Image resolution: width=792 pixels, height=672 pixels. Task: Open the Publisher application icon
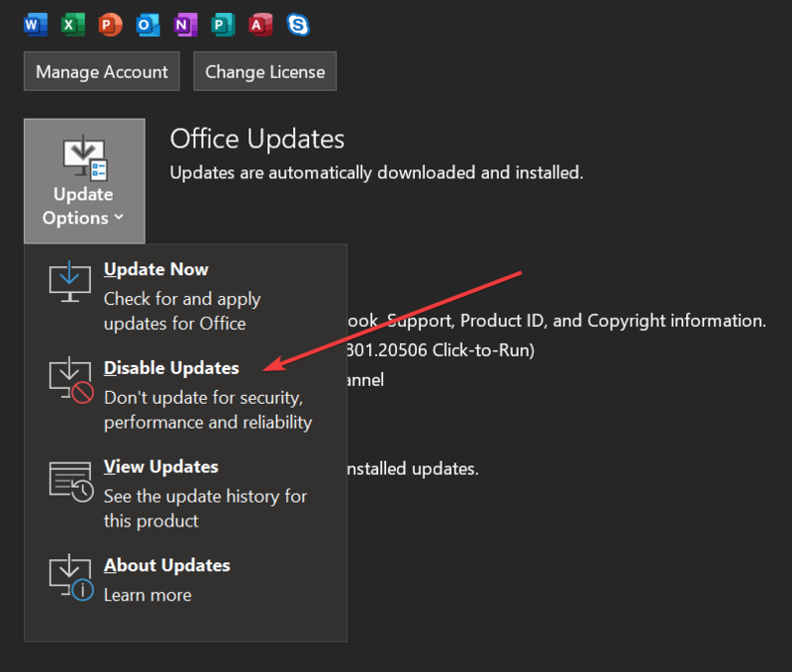[x=223, y=24]
